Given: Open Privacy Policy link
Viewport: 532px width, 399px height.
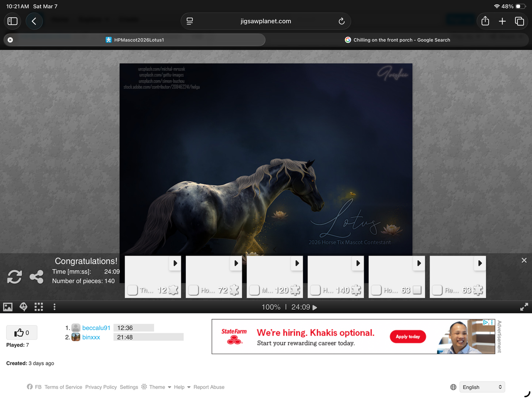Looking at the screenshot, I should pyautogui.click(x=101, y=387).
